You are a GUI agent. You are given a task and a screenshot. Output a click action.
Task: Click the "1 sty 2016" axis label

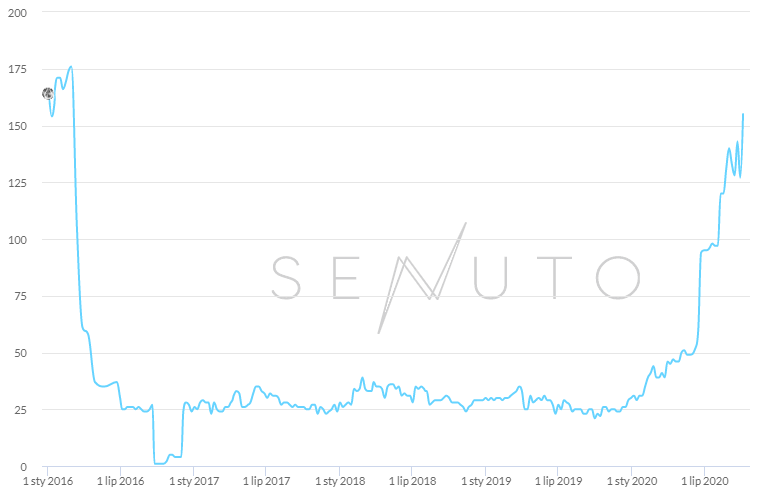[47, 481]
